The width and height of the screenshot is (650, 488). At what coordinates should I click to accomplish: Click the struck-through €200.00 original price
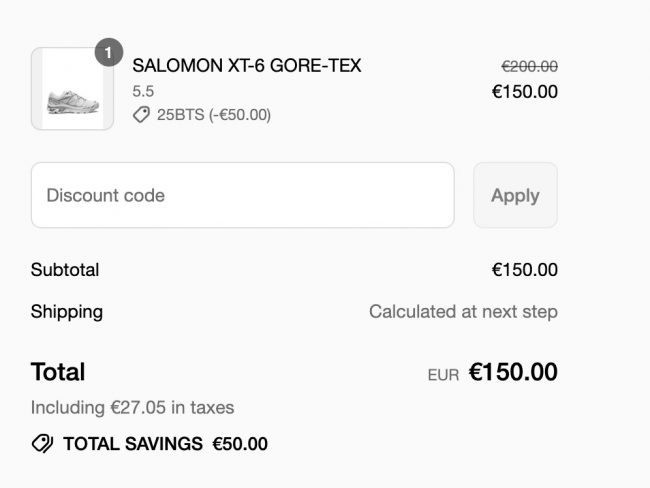pyautogui.click(x=529, y=66)
